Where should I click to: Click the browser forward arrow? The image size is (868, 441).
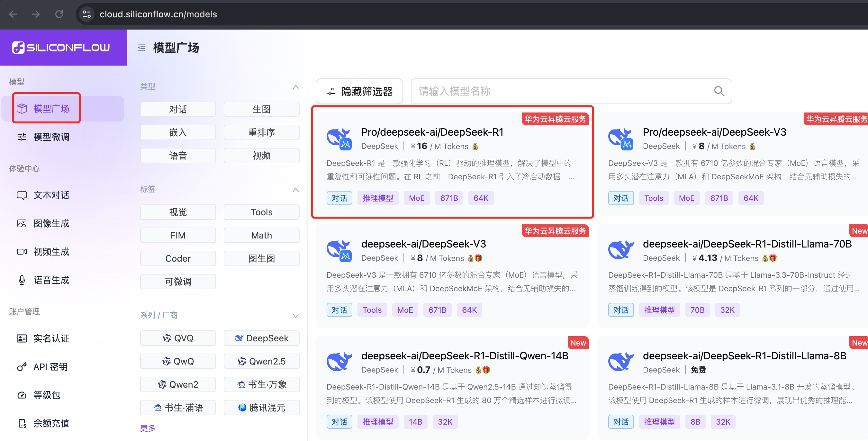coord(36,14)
